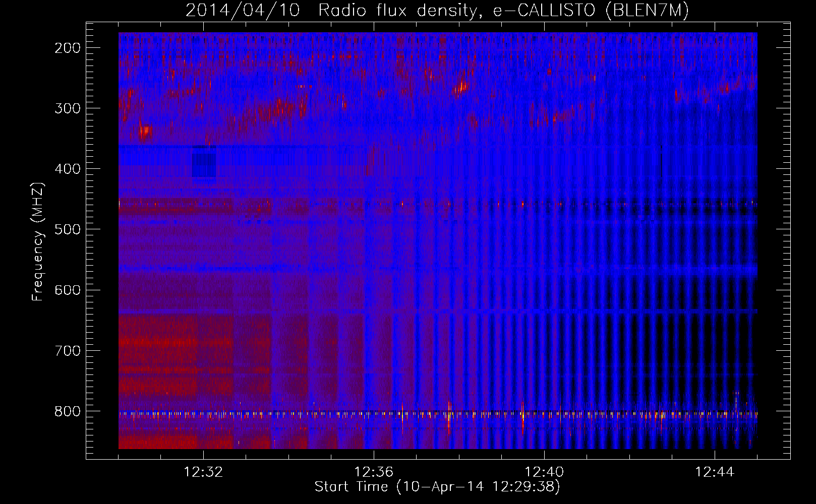Click the 'Frequency (MHZ)' axis label
The height and width of the screenshot is (504, 816).
pyautogui.click(x=38, y=242)
